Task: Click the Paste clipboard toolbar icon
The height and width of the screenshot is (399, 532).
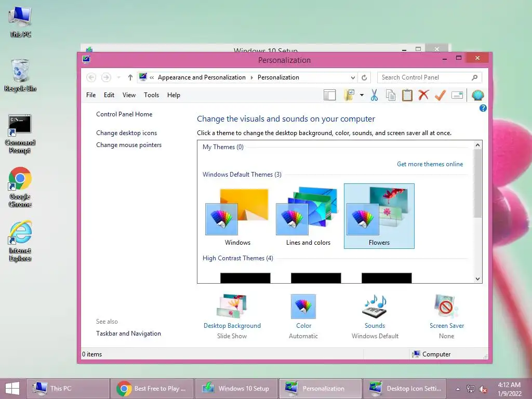Action: (x=407, y=96)
